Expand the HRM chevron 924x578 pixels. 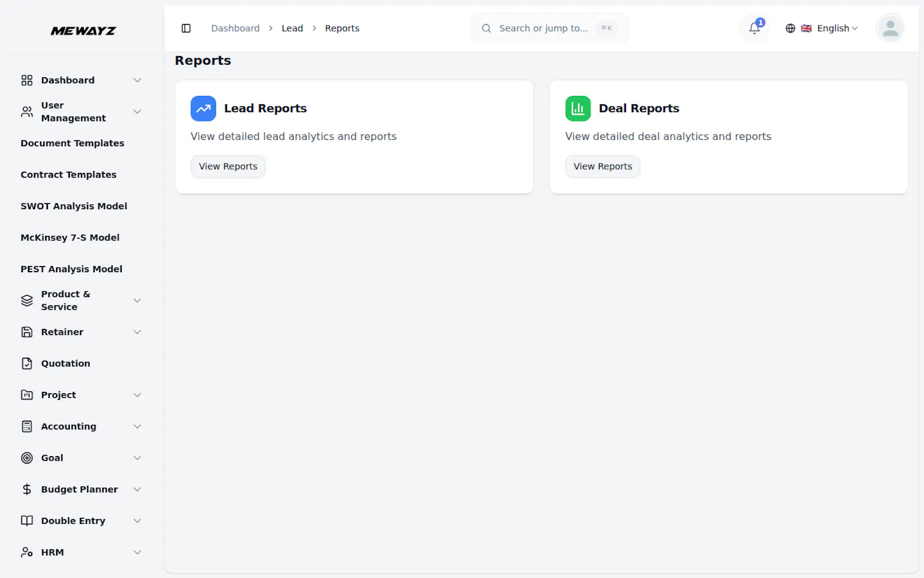pyautogui.click(x=137, y=553)
